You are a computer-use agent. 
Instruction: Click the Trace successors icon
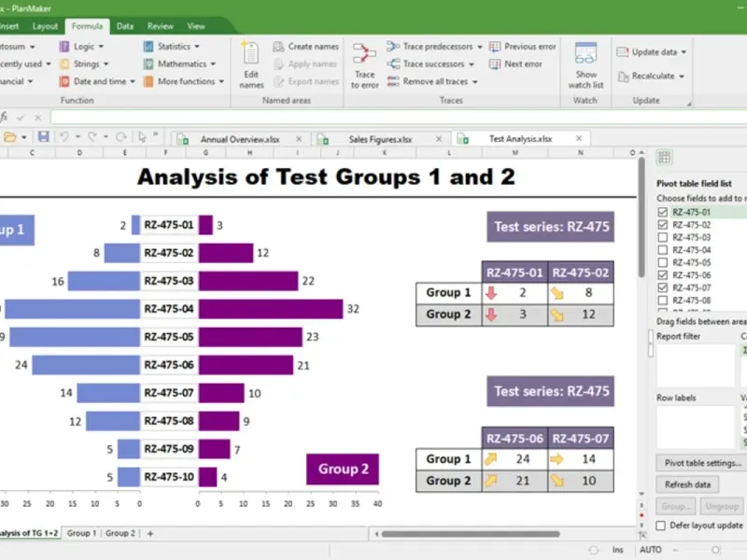(393, 63)
